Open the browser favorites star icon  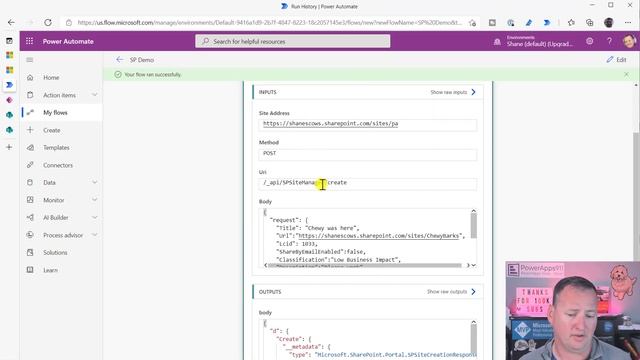(571, 22)
